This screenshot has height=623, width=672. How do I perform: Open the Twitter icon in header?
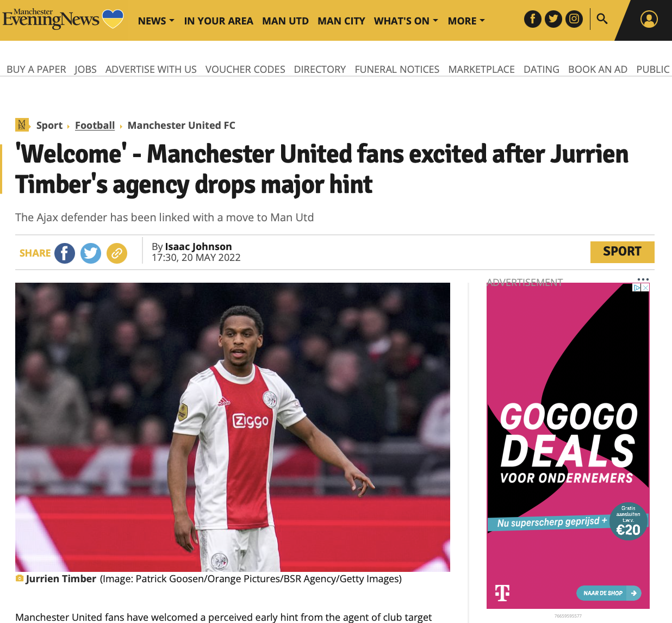(x=553, y=19)
